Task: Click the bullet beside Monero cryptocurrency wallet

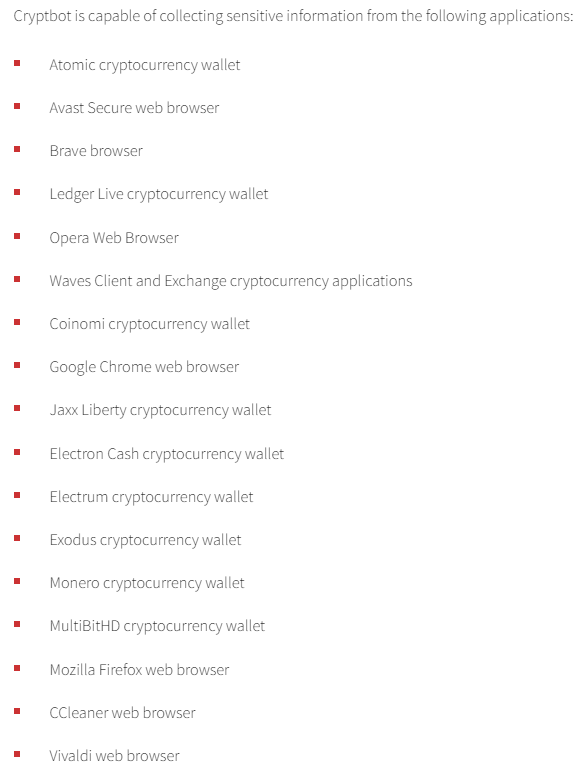Action: [17, 581]
